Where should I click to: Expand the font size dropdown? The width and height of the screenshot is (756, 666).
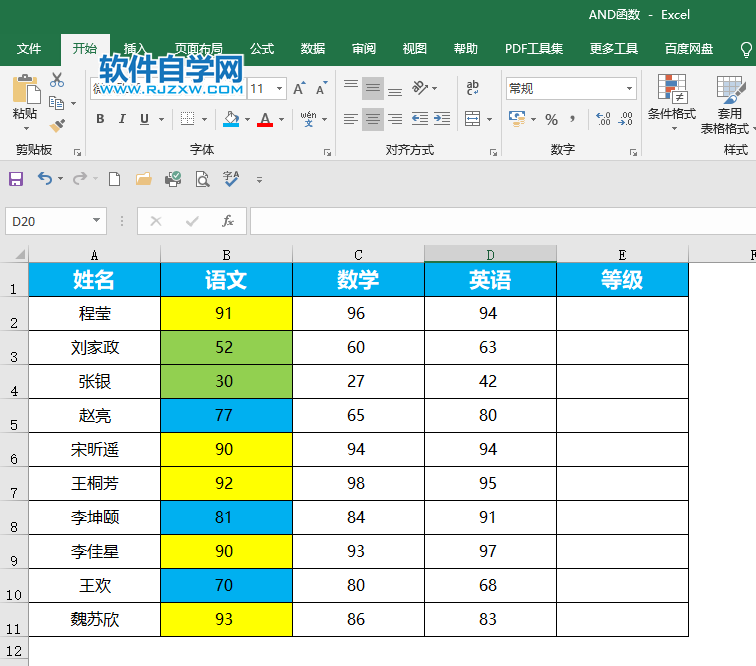(280, 89)
